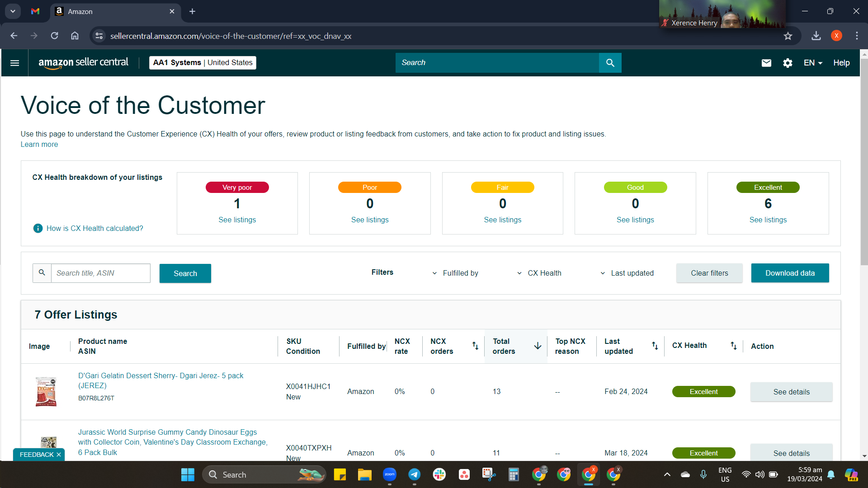The width and height of the screenshot is (868, 488).
Task: See listings under Good
Action: click(x=635, y=220)
